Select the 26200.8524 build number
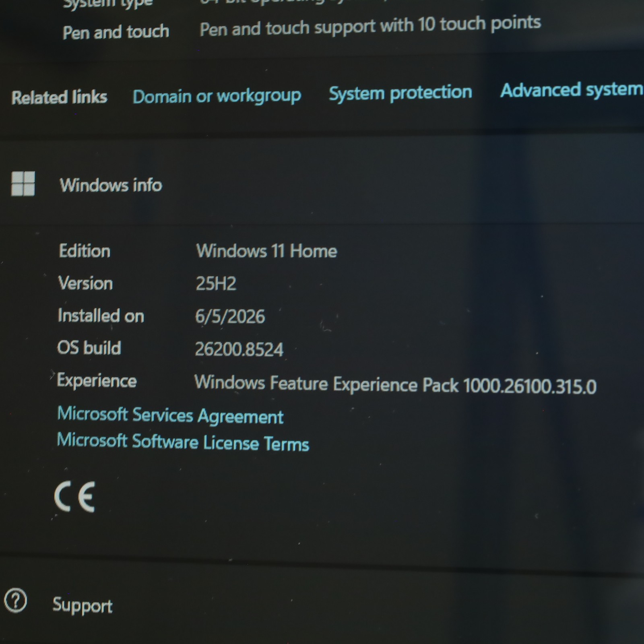Viewport: 644px width, 644px height. pos(239,349)
